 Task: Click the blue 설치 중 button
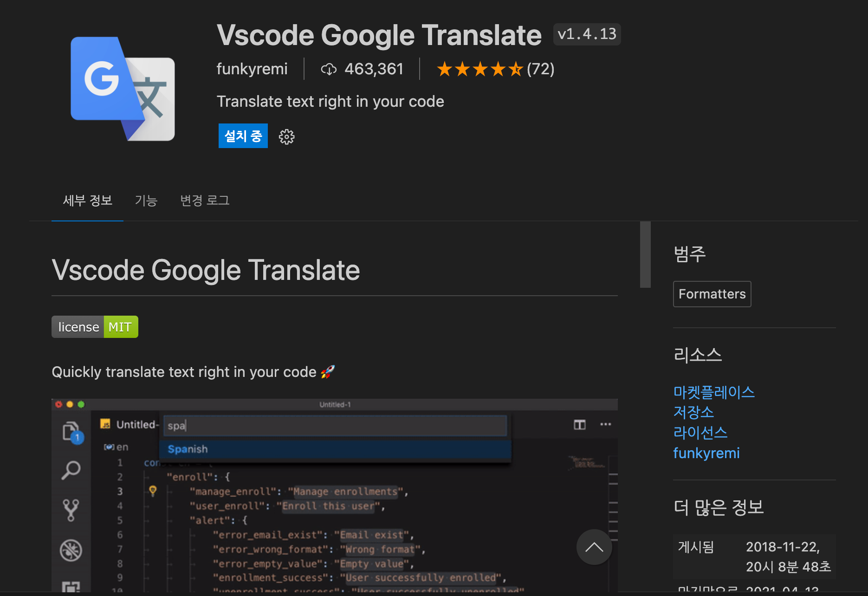243,136
